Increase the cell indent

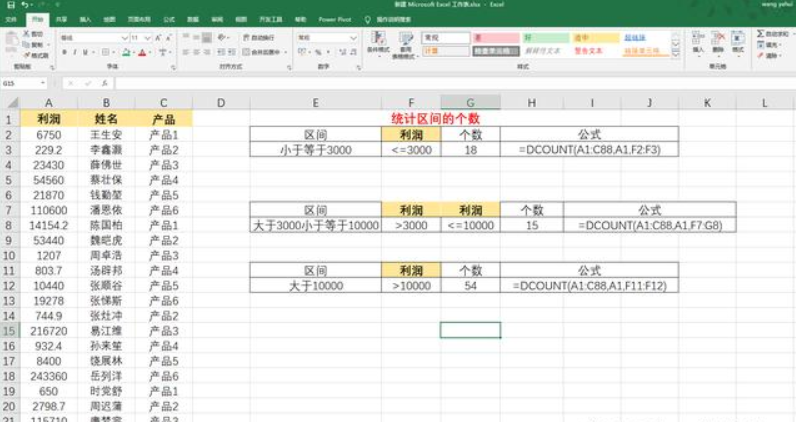231,52
